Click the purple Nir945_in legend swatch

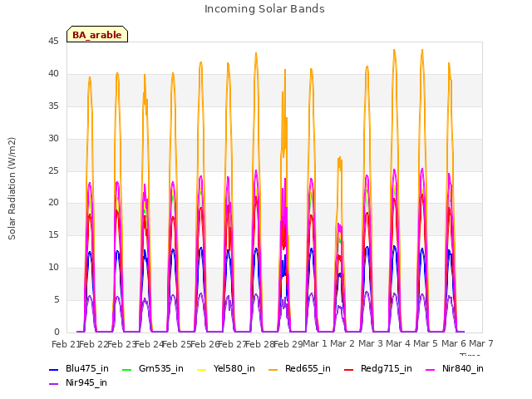click(x=54, y=384)
